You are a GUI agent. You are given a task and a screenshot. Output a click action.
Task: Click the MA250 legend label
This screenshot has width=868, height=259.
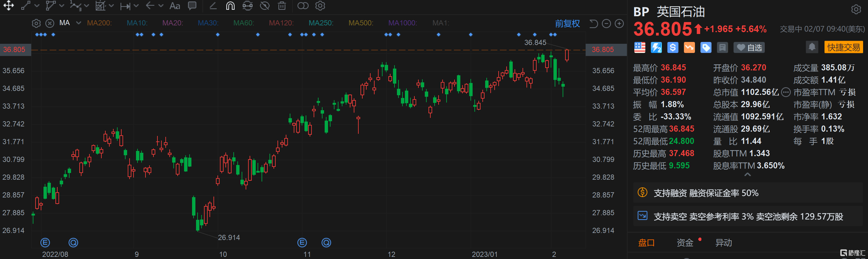point(321,23)
